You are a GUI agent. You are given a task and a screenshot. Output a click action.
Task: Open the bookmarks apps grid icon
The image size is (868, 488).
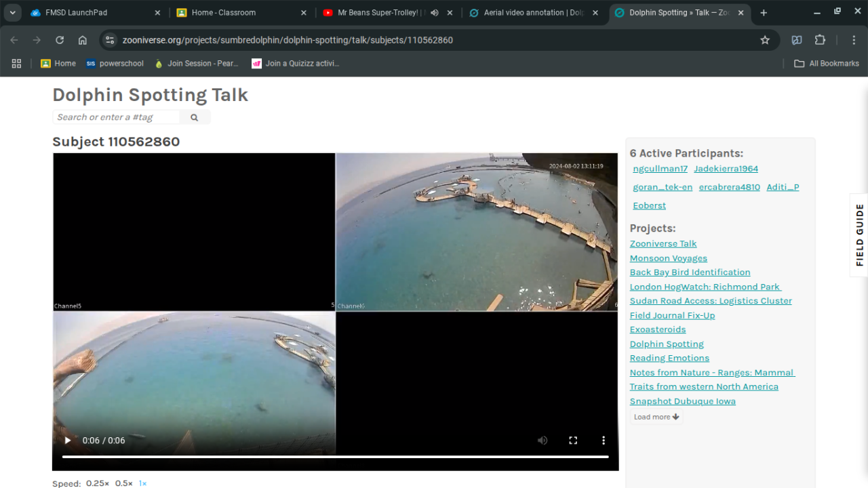click(x=16, y=63)
